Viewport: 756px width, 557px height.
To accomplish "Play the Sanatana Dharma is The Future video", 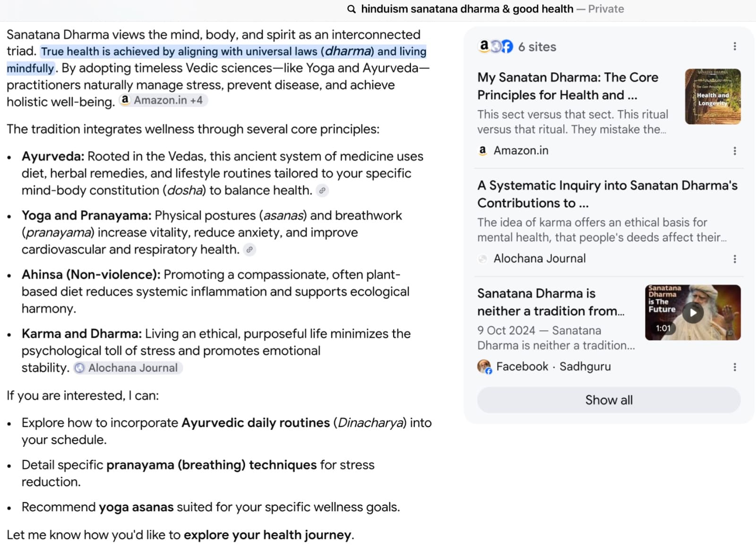I will point(693,312).
